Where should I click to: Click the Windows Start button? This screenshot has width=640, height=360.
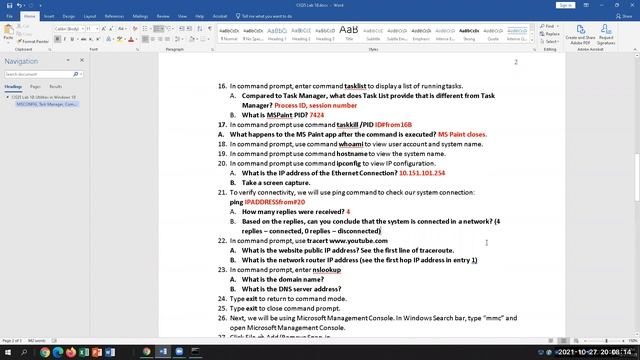click(x=7, y=352)
